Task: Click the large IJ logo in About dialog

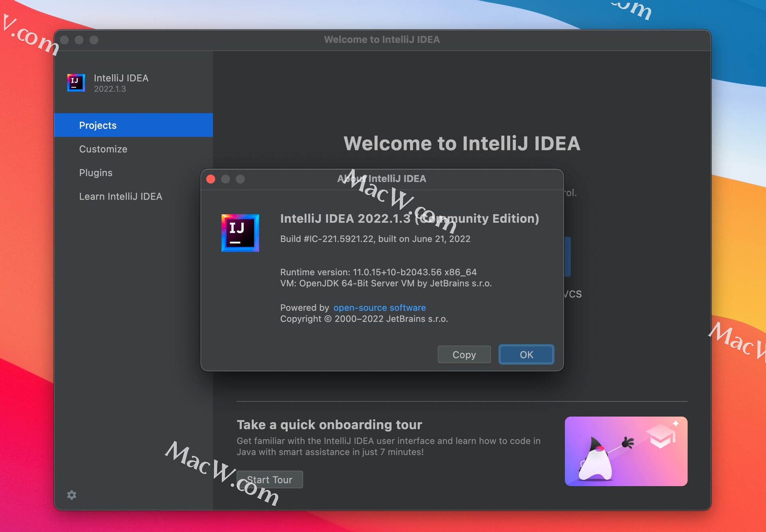Action: 240,233
